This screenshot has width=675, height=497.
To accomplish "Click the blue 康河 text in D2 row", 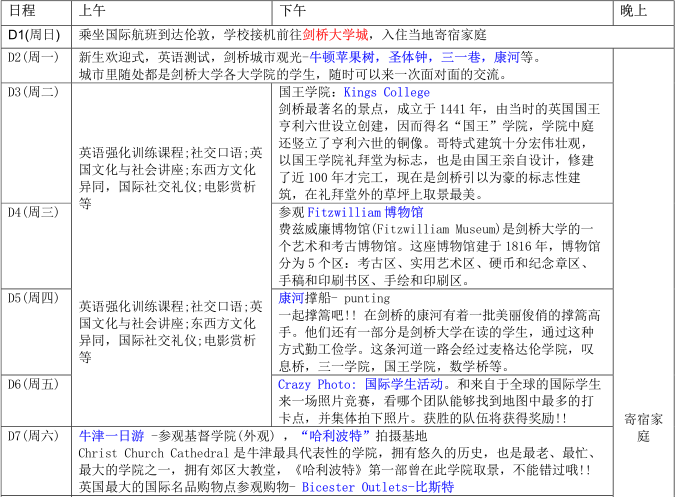I will click(x=507, y=57).
